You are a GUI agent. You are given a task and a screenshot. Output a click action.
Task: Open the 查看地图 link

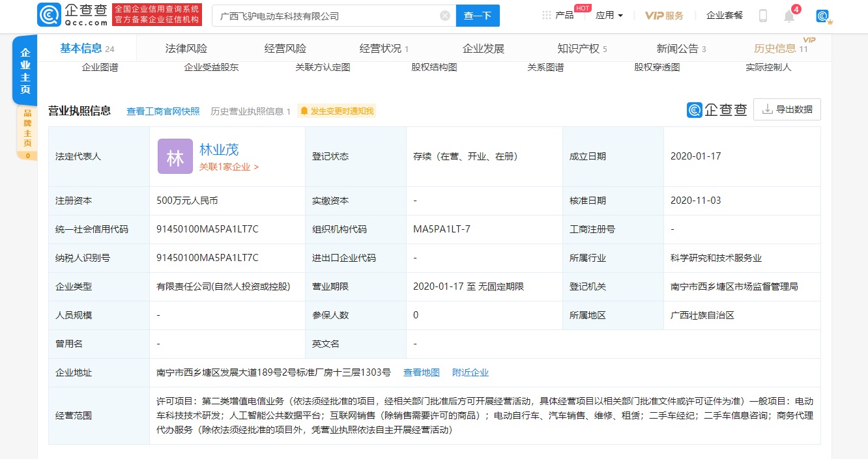pos(422,372)
